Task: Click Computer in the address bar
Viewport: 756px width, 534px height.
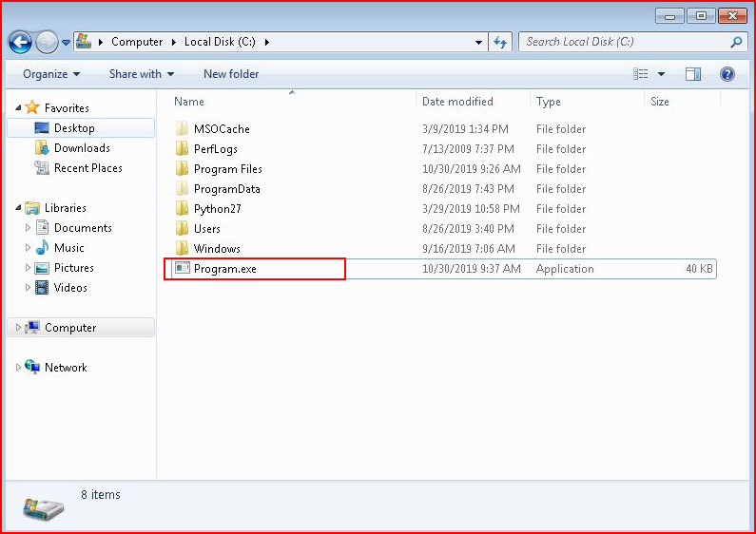Action: [x=137, y=42]
